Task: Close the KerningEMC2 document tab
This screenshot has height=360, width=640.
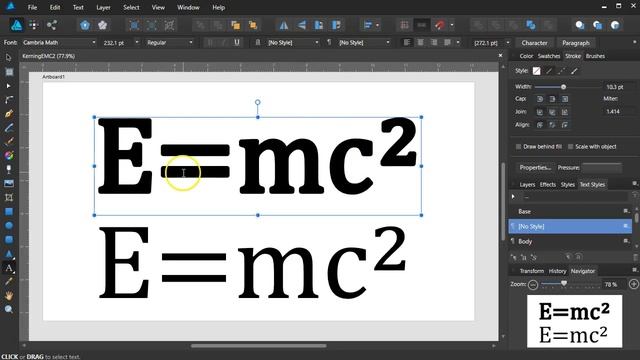Action: 500,56
